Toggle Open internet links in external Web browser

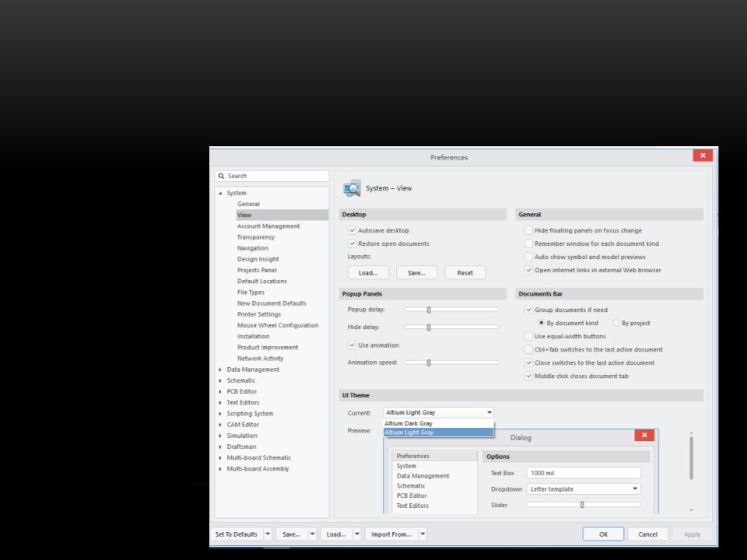pyautogui.click(x=528, y=270)
